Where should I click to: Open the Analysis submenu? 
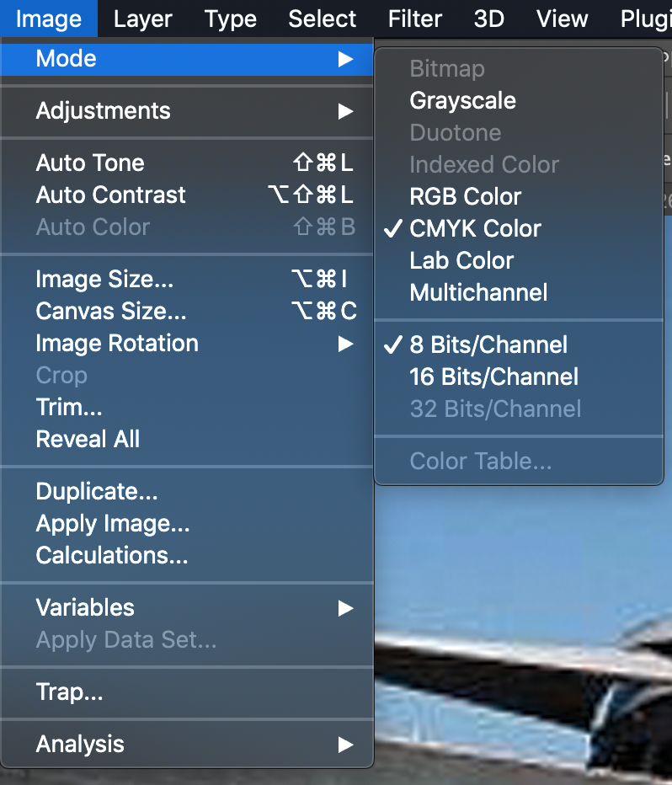click(x=79, y=744)
